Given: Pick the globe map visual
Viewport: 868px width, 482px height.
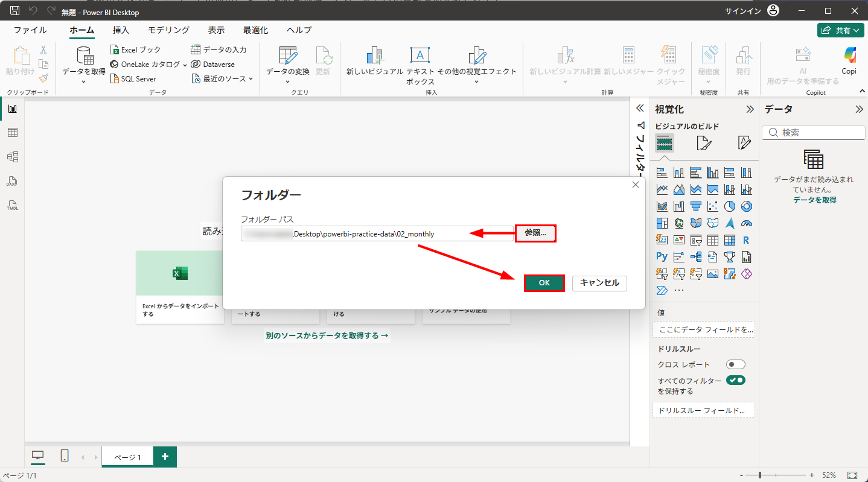Looking at the screenshot, I should pos(678,223).
